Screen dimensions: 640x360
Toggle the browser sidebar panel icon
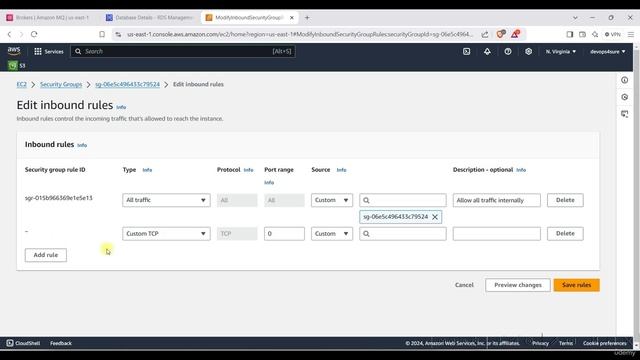coord(570,34)
